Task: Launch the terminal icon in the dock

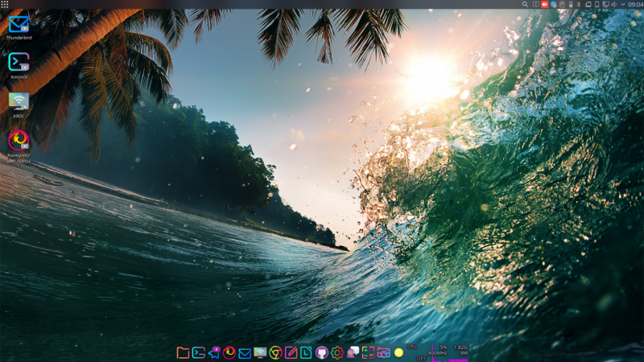Action: click(x=198, y=352)
